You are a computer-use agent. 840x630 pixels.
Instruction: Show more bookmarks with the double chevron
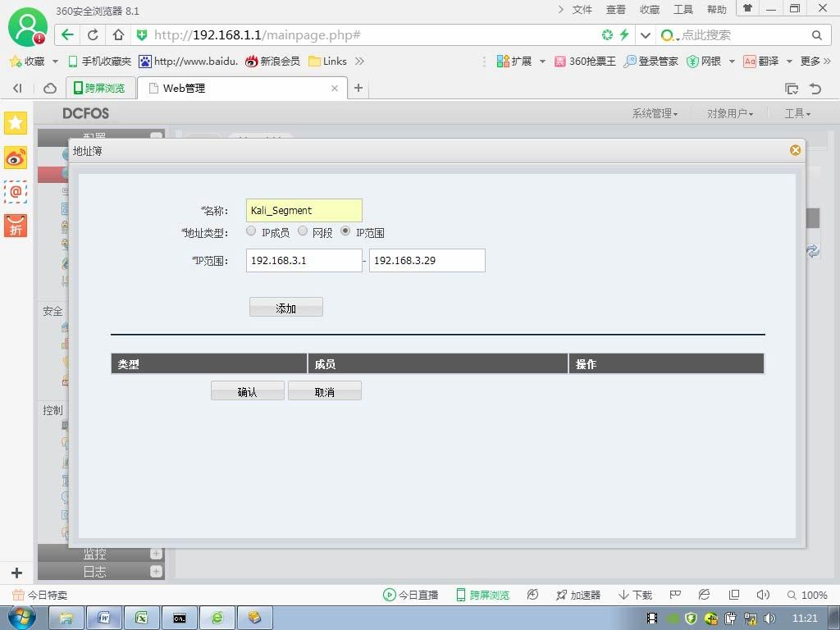(x=359, y=61)
